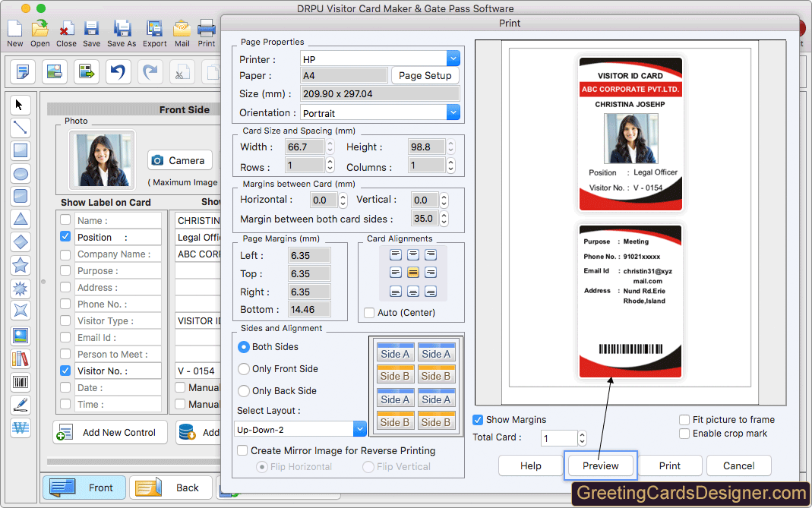Select the Barcode tool in left sidebar
The height and width of the screenshot is (508, 812).
[21, 382]
